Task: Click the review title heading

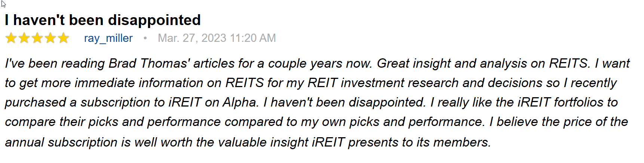Action: [103, 20]
